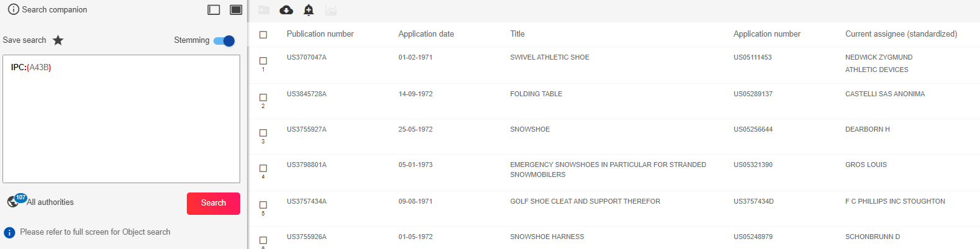Sort by Application date column header

[x=426, y=34]
